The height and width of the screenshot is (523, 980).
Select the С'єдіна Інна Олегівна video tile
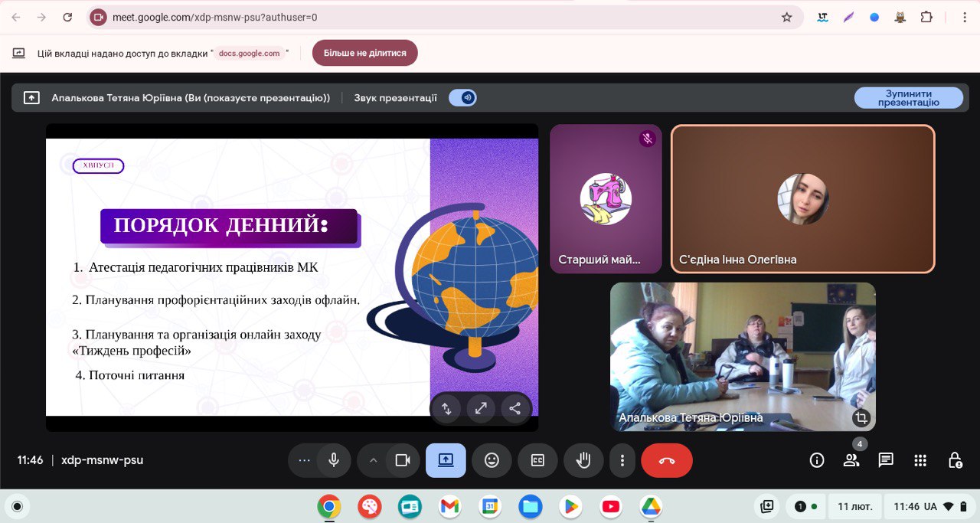click(802, 199)
